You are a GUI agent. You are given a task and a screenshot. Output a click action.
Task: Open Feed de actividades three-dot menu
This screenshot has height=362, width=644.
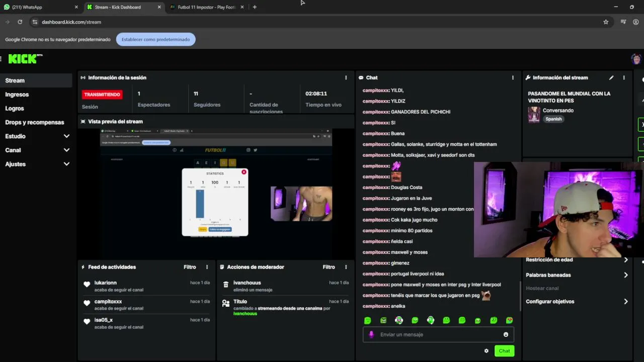coord(207,267)
